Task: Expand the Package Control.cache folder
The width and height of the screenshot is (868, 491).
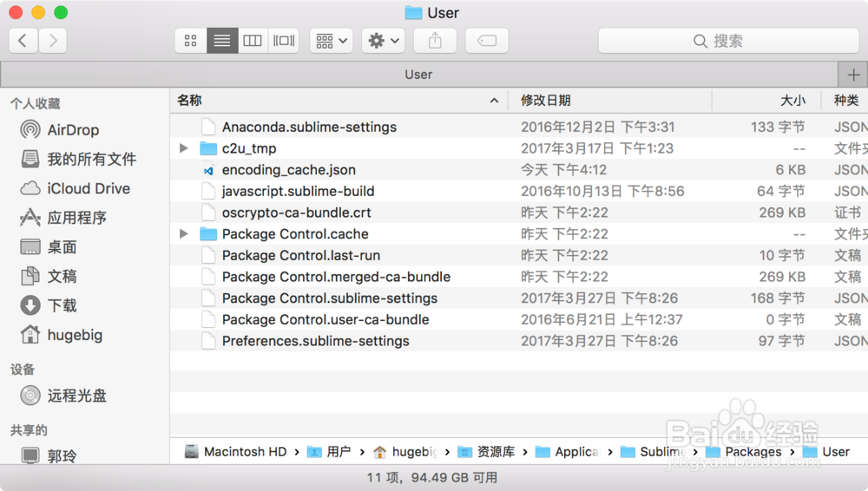Action: [x=183, y=234]
